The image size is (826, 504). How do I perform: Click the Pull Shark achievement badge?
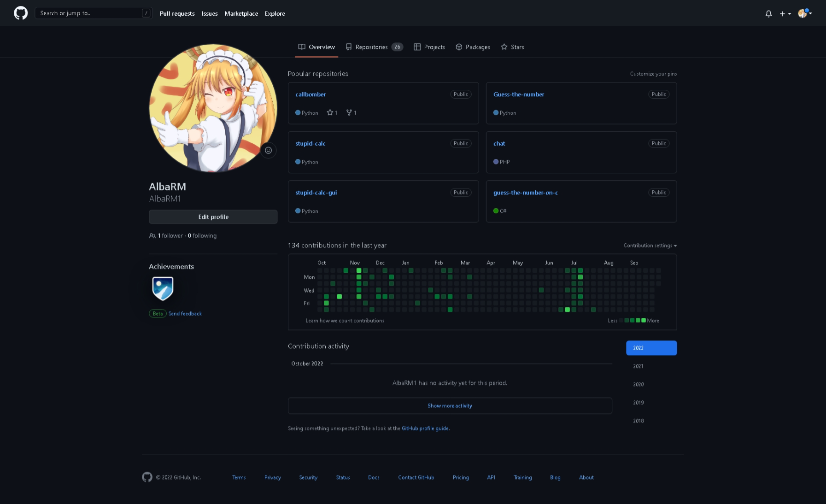point(163,288)
